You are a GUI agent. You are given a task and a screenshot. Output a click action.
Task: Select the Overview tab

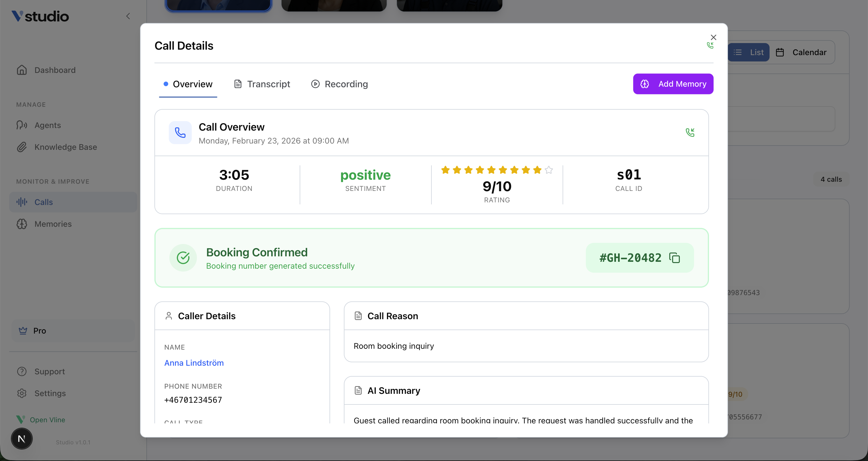(188, 84)
